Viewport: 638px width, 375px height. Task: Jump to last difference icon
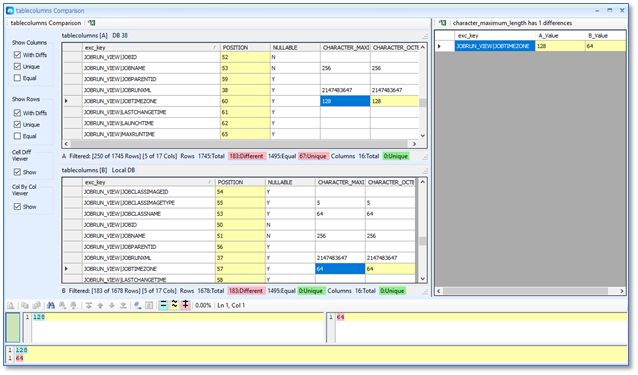point(123,305)
